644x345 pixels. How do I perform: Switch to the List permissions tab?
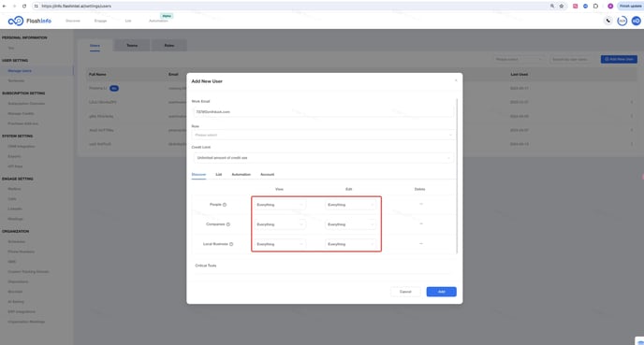[218, 174]
